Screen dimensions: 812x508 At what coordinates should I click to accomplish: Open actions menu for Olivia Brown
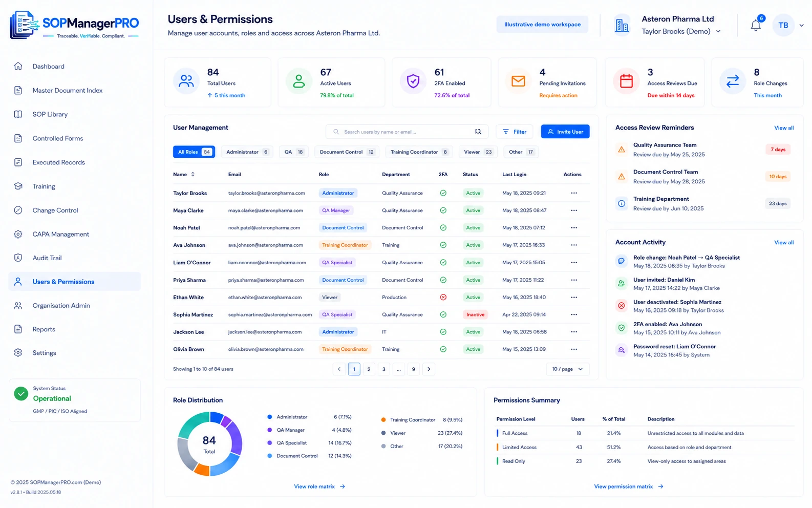[x=574, y=349]
